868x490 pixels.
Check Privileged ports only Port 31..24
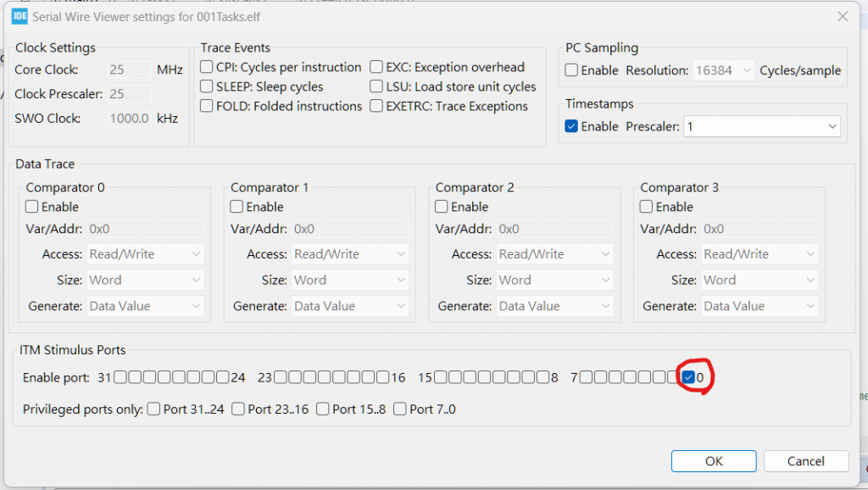[153, 409]
